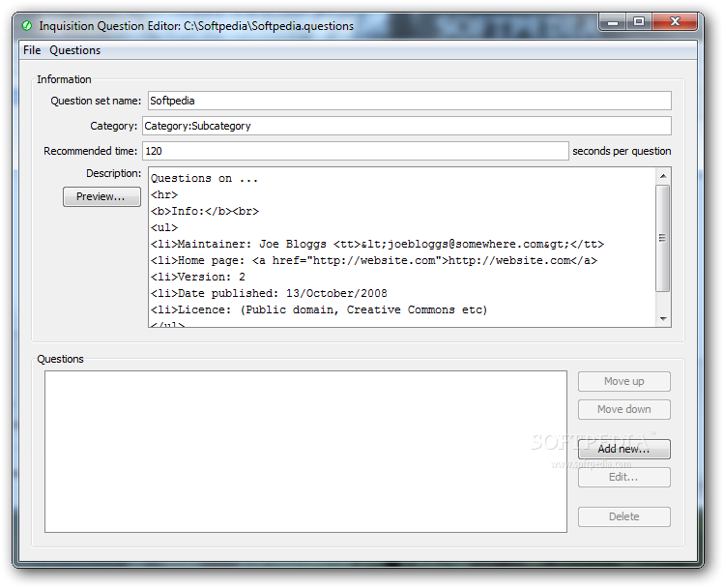Click the Delete question button
The image size is (724, 588).
623,516
